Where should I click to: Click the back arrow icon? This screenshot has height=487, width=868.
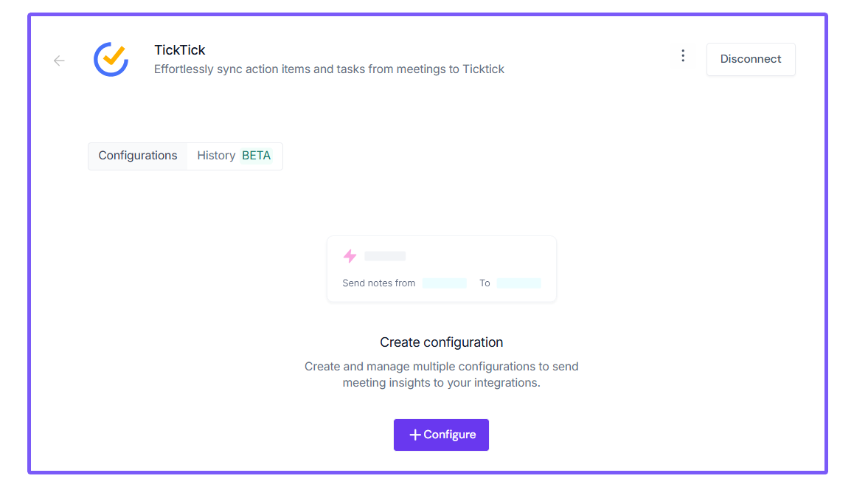[x=59, y=61]
